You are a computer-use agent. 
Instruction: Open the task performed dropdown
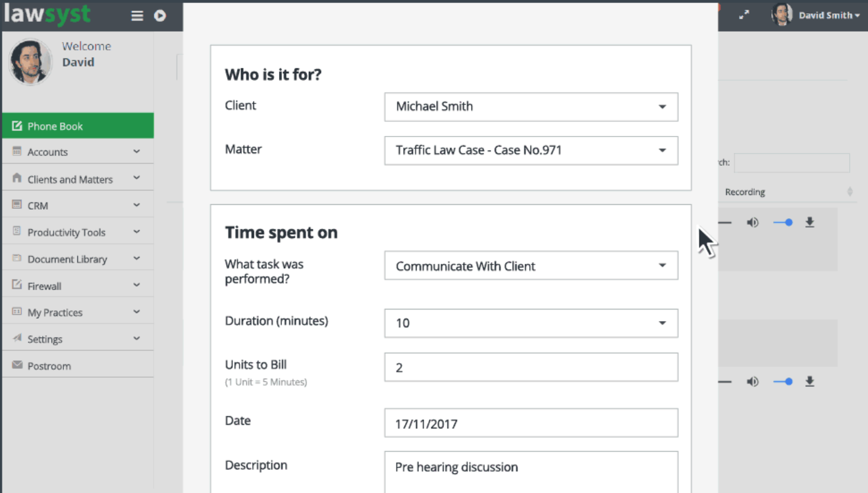pyautogui.click(x=531, y=266)
